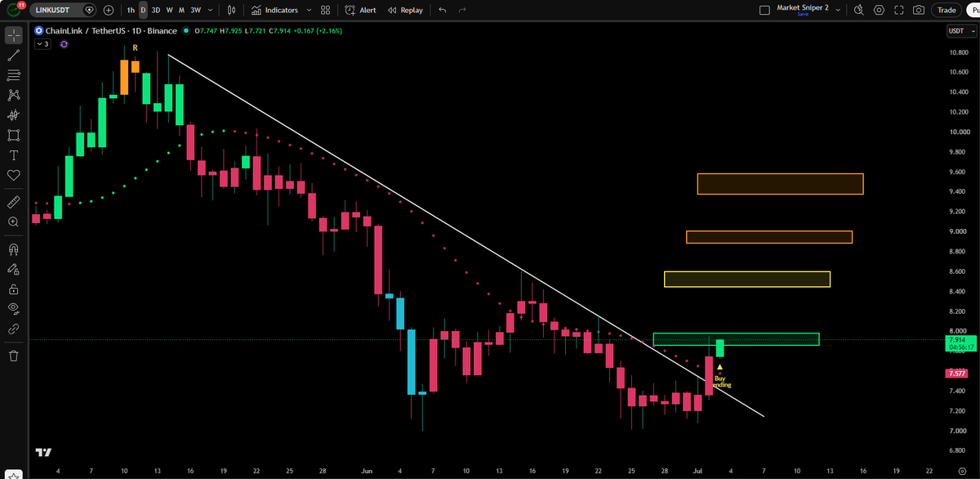Activate the zoom in tool

coord(14,222)
